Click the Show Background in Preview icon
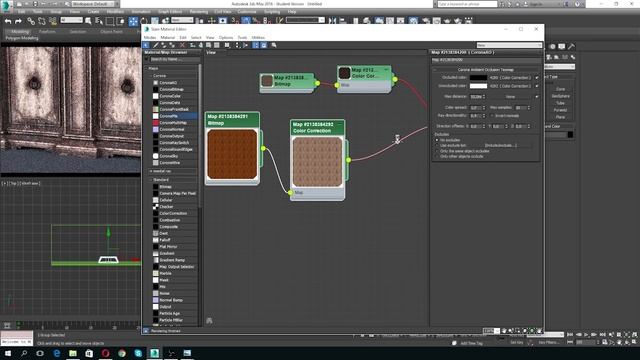Image resolution: width=640 pixels, height=360 pixels. tap(217, 45)
